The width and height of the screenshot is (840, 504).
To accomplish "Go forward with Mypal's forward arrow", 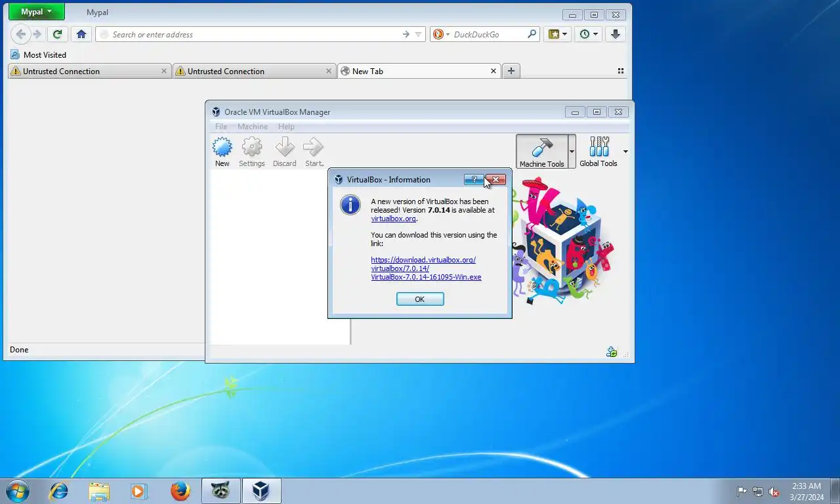I will pyautogui.click(x=37, y=34).
